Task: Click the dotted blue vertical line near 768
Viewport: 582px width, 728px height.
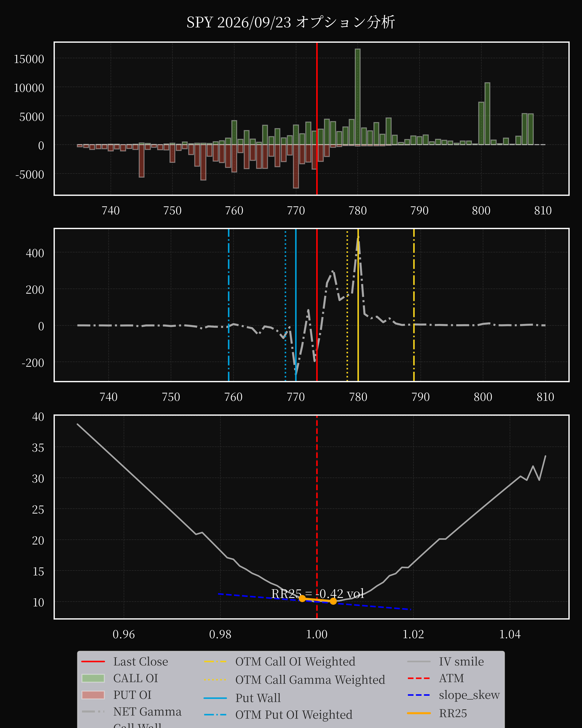Action: (x=285, y=305)
